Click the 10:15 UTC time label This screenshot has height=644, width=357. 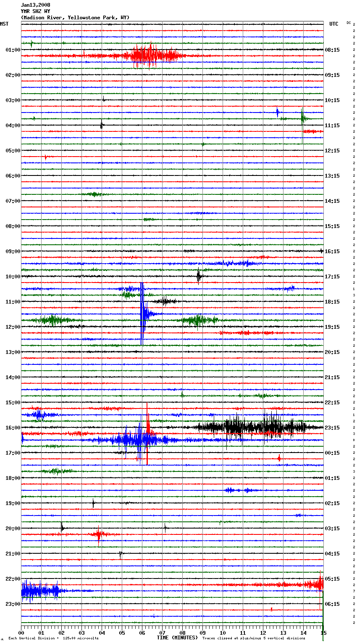coord(332,100)
